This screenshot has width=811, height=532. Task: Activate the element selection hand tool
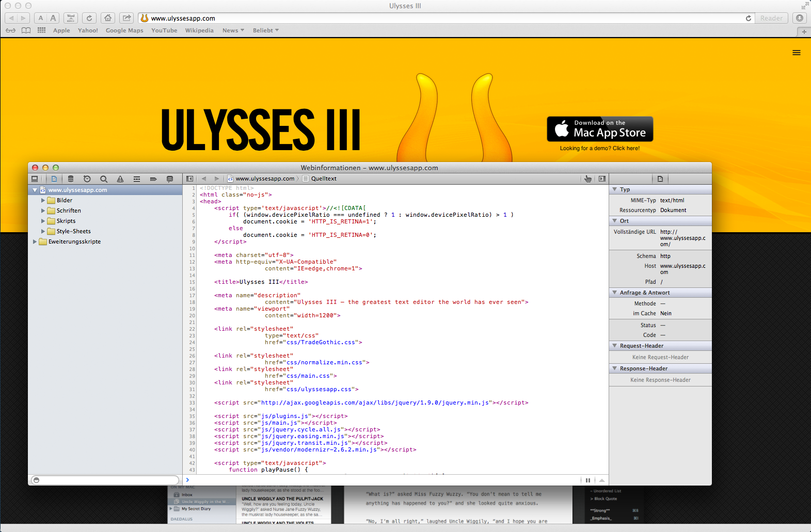(588, 179)
